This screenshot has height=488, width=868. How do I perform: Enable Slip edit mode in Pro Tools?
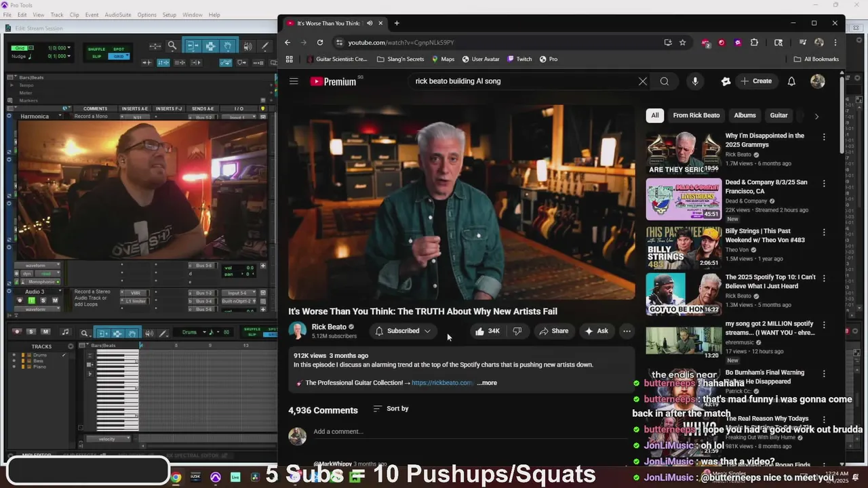click(x=97, y=56)
